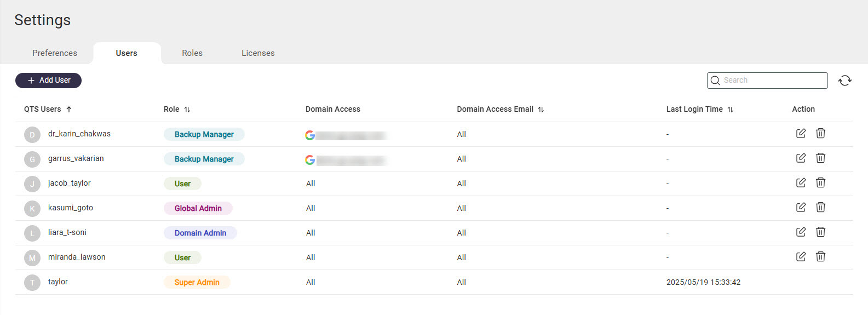Sort by Last Login Time column
This screenshot has width=868, height=315.
[x=730, y=110]
